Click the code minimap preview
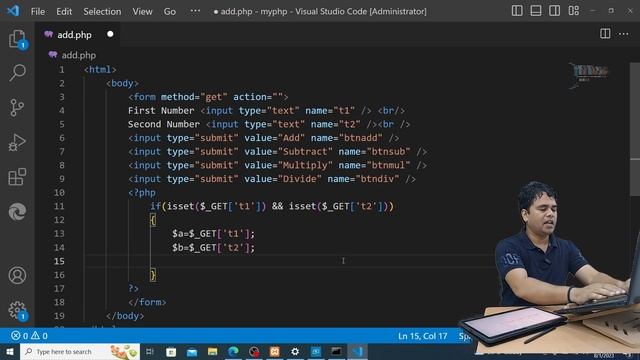The height and width of the screenshot is (360, 640). pos(589,75)
